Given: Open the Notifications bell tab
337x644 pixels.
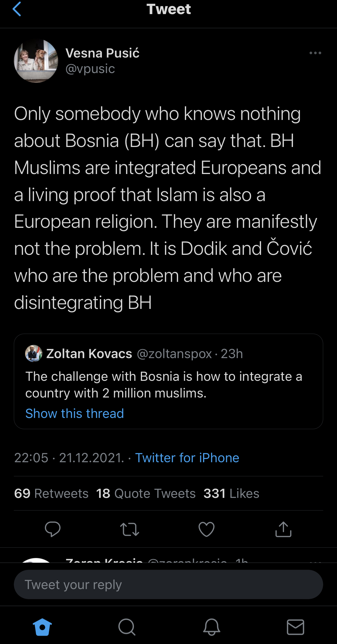Looking at the screenshot, I should [x=212, y=627].
